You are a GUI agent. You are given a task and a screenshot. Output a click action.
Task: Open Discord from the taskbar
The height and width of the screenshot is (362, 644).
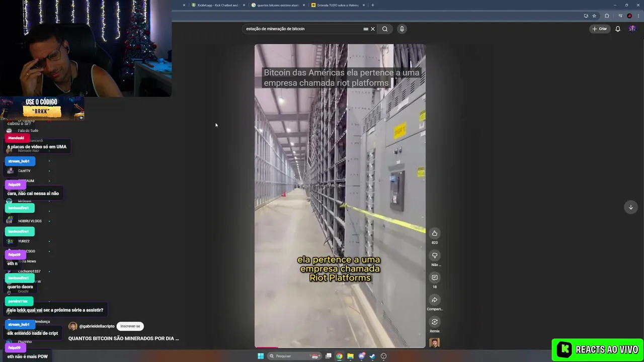click(362, 356)
